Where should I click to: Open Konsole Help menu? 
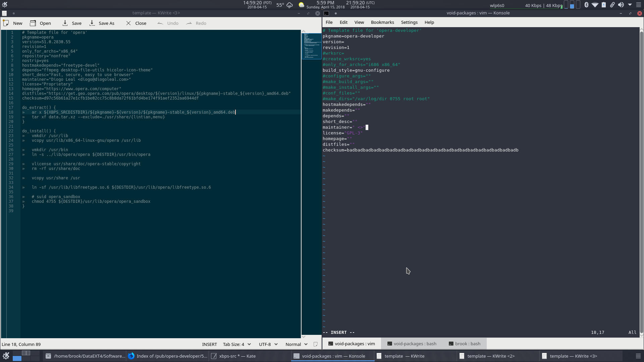click(x=429, y=22)
